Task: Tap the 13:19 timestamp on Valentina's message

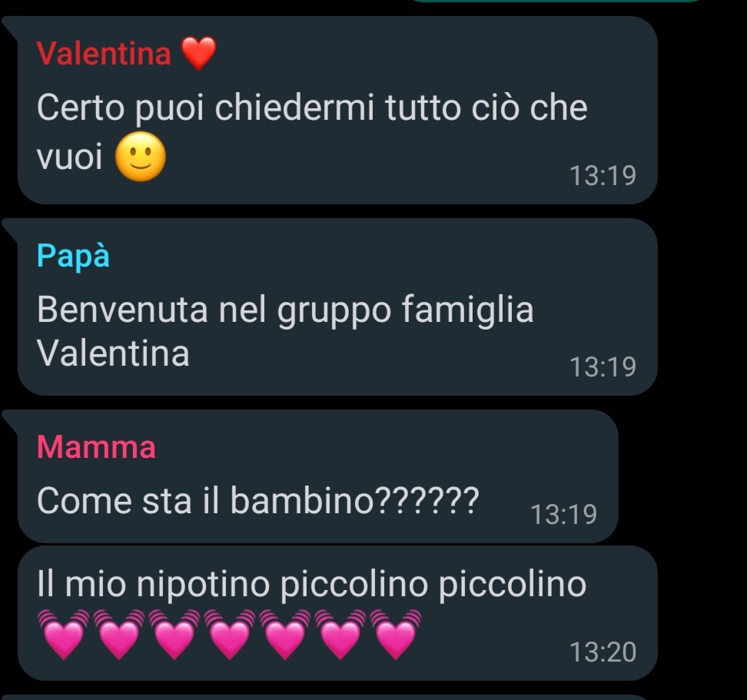Action: pyautogui.click(x=603, y=176)
